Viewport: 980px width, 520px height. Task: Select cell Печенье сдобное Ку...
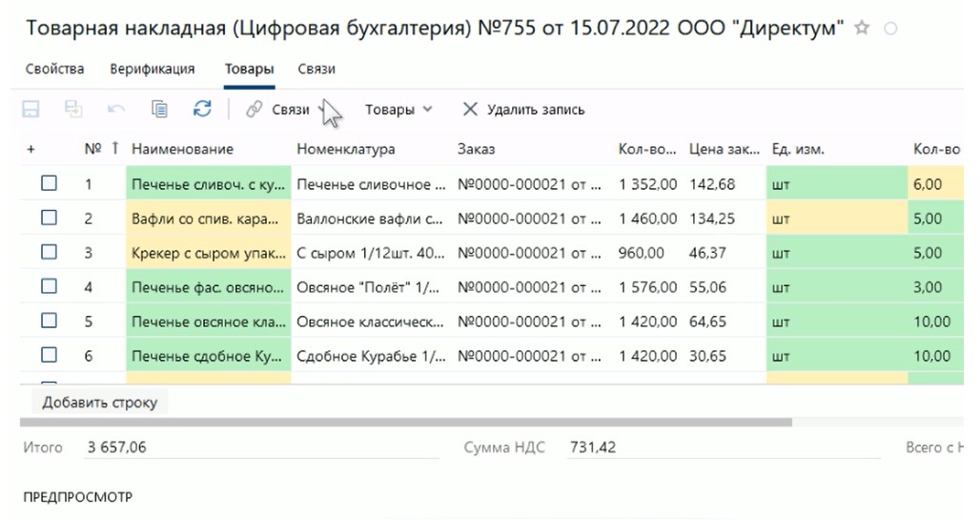click(x=208, y=356)
